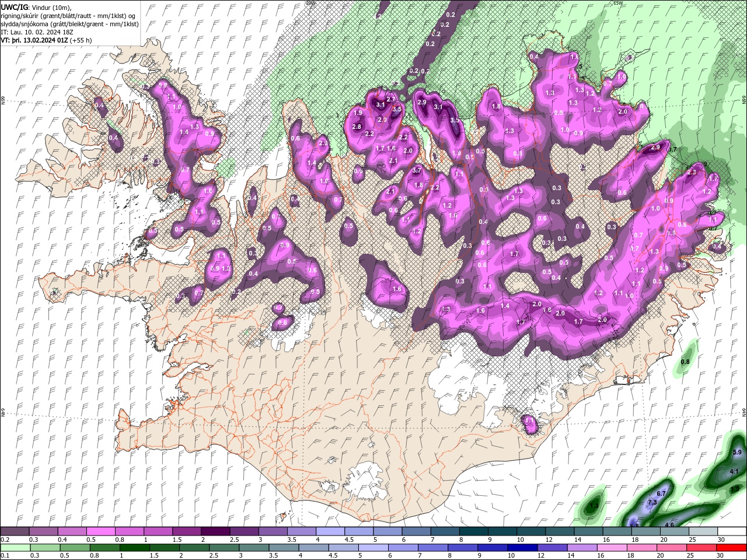This screenshot has height=560, width=747.
Task: Click the 3.7 snowfall value on the map
Action: tap(417, 171)
